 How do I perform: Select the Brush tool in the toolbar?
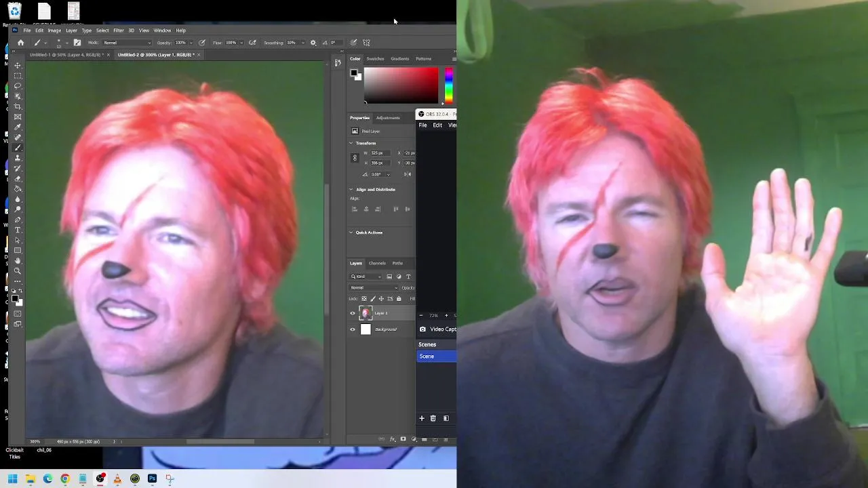point(18,147)
